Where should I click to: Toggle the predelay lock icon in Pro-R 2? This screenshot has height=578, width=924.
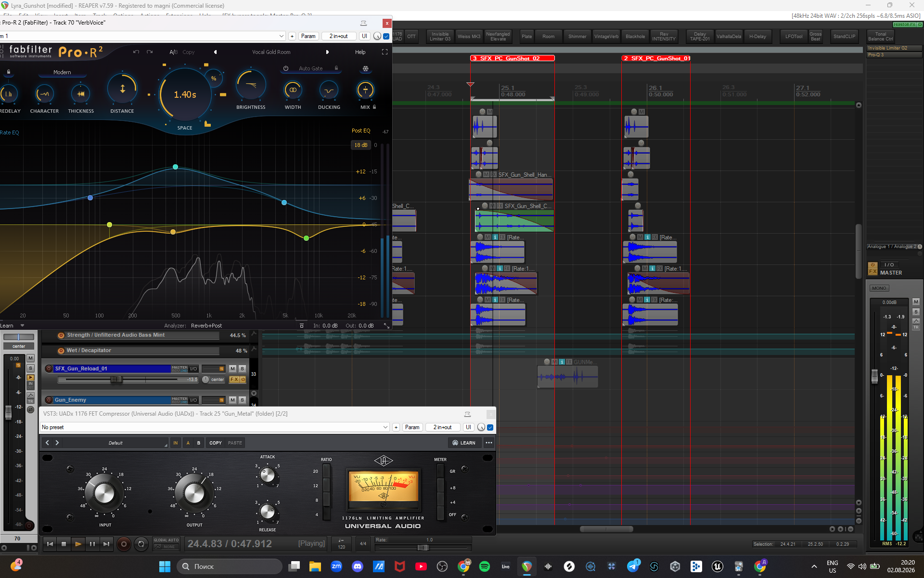pos(9,72)
